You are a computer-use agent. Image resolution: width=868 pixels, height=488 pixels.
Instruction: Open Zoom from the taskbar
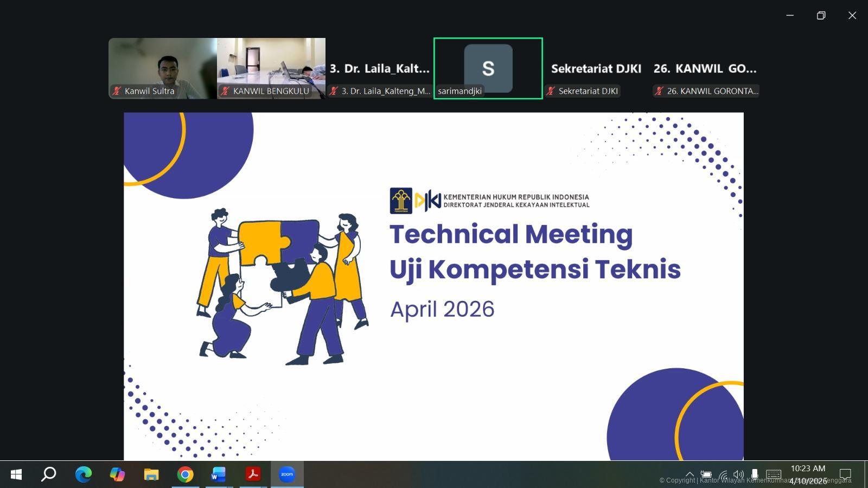287,474
